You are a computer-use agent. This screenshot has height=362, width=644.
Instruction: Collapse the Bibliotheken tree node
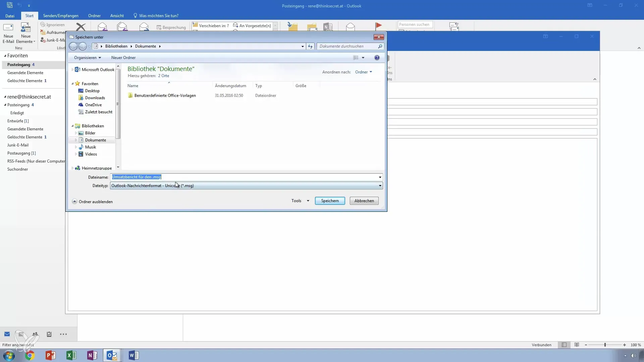[73, 126]
